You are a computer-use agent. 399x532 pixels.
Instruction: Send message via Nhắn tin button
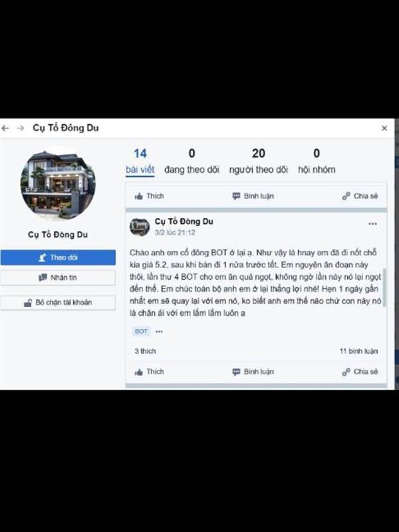click(x=58, y=277)
